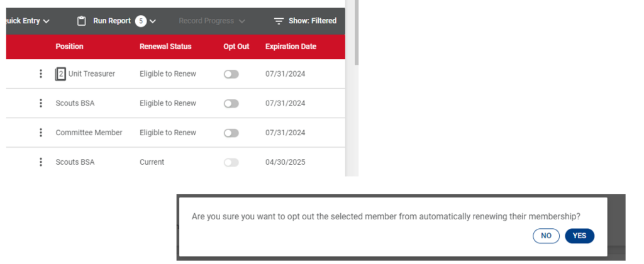Viewport: 644px width, 264px height.
Task: Open the Record Progress dropdown
Action: click(212, 21)
